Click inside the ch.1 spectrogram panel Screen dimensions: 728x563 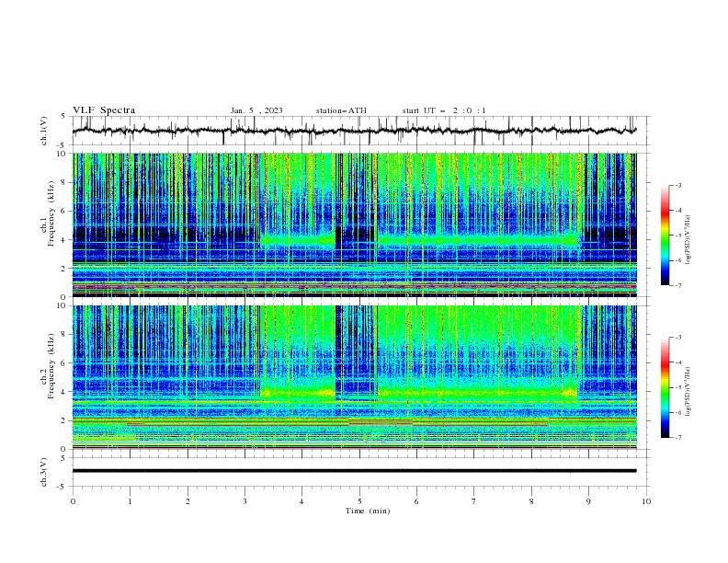(x=354, y=224)
